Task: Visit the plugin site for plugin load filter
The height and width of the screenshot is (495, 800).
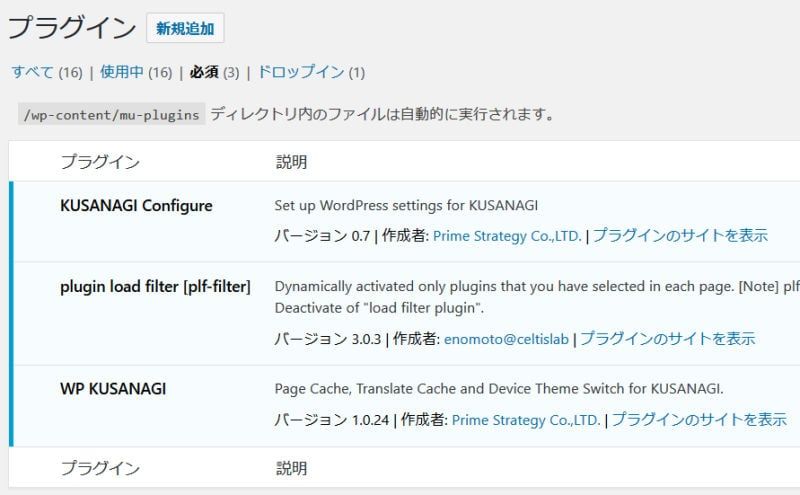Action: [667, 339]
